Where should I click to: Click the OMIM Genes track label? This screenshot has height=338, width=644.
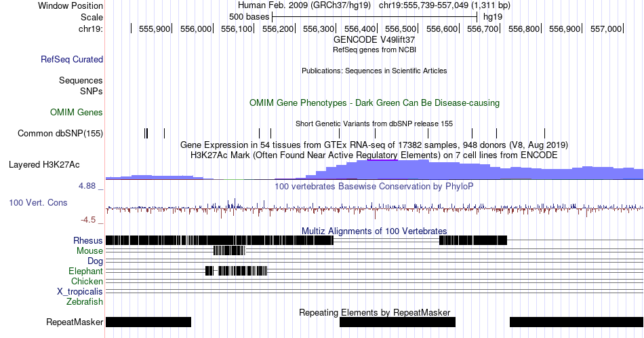[77, 112]
